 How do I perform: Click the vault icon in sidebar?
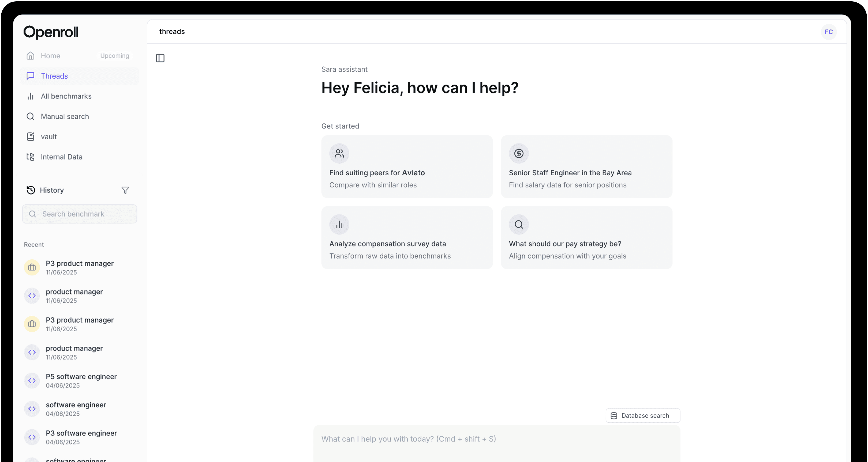[31, 137]
